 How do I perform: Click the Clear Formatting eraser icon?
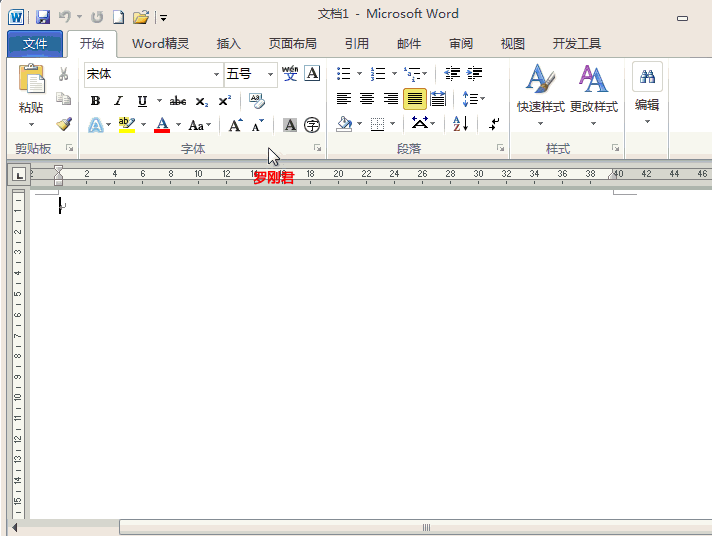257,100
